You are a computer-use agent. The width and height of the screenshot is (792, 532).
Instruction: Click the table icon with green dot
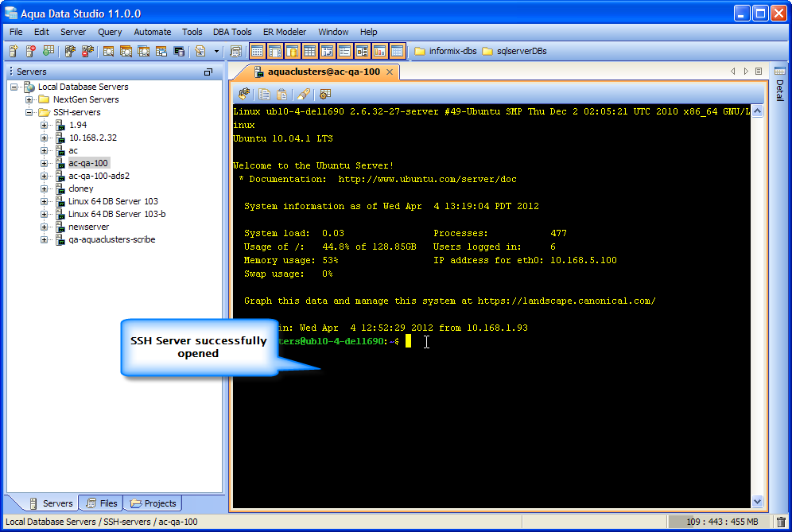(48, 51)
